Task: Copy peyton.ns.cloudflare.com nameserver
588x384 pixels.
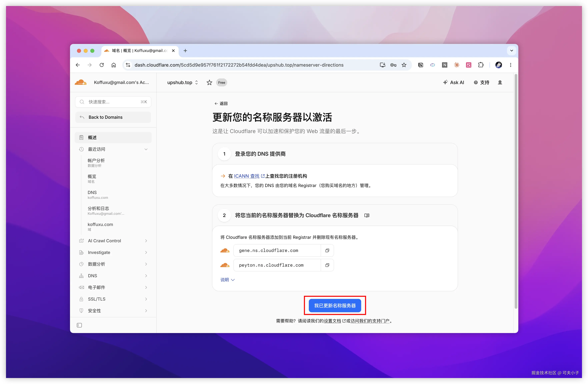Action: coord(327,265)
